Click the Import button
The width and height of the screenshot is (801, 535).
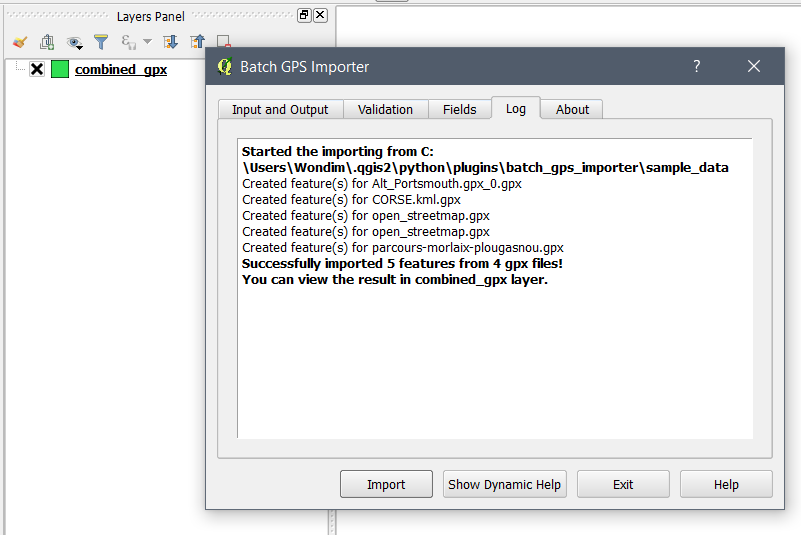[x=386, y=484]
